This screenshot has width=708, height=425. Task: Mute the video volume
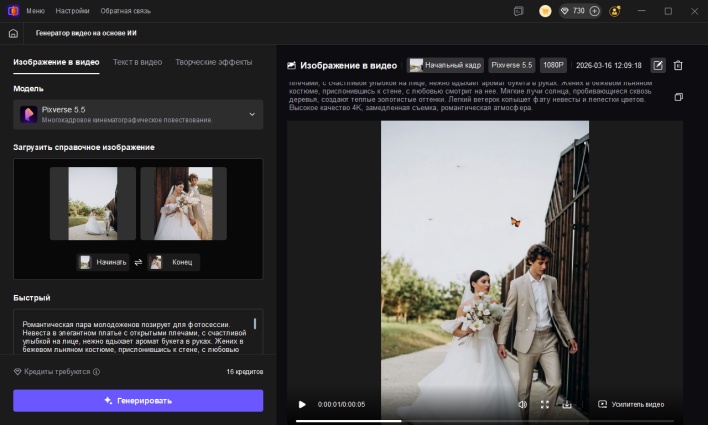[x=522, y=404]
